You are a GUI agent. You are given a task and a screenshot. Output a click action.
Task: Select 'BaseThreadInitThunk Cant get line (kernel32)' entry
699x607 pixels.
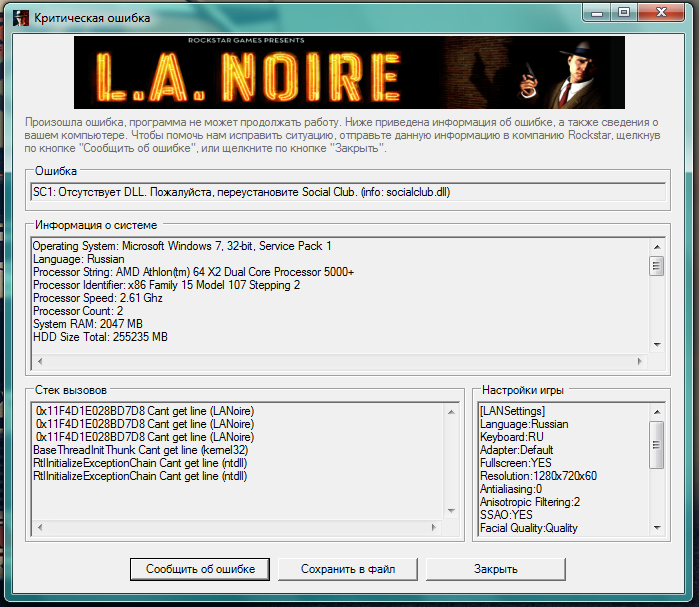click(x=140, y=450)
